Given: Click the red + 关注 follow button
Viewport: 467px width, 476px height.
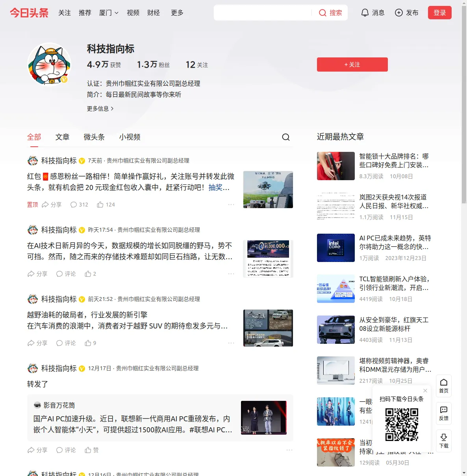Looking at the screenshot, I should coord(352,65).
